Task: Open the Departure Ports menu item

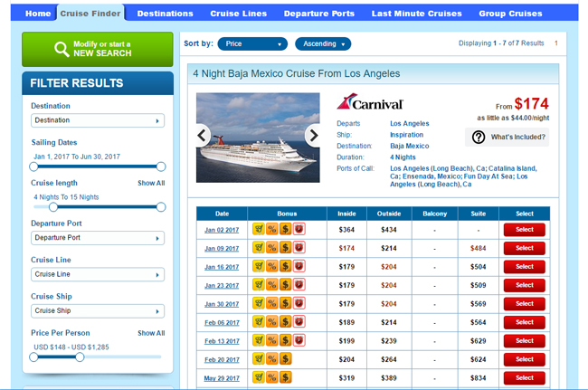Action: coord(319,14)
